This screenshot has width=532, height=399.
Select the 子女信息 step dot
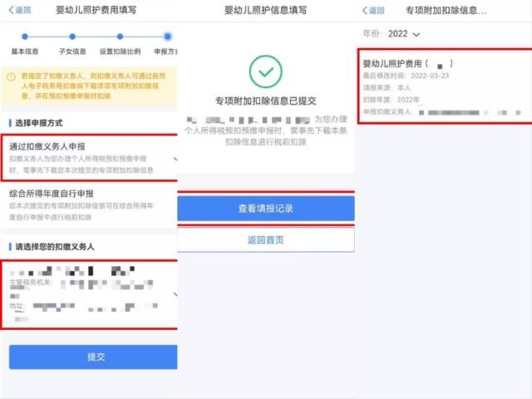coord(72,37)
